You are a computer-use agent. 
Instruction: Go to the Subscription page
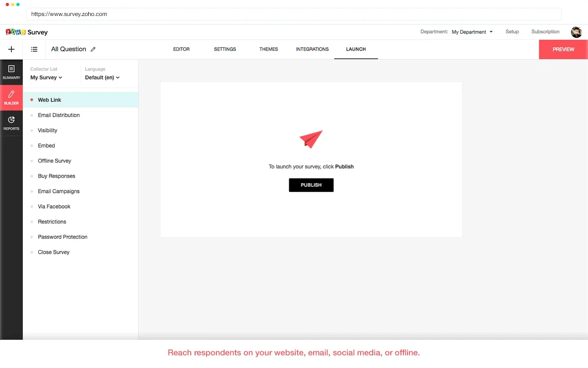click(x=545, y=31)
